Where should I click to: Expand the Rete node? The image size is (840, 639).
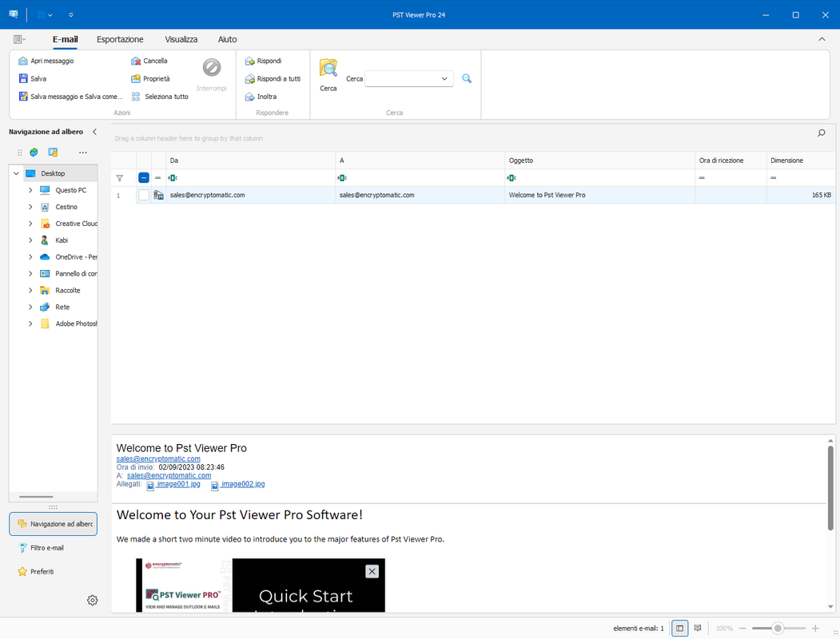(30, 308)
